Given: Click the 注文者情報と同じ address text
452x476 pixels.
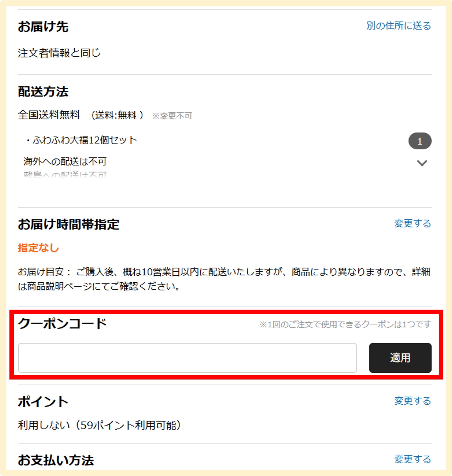Looking at the screenshot, I should point(59,53).
